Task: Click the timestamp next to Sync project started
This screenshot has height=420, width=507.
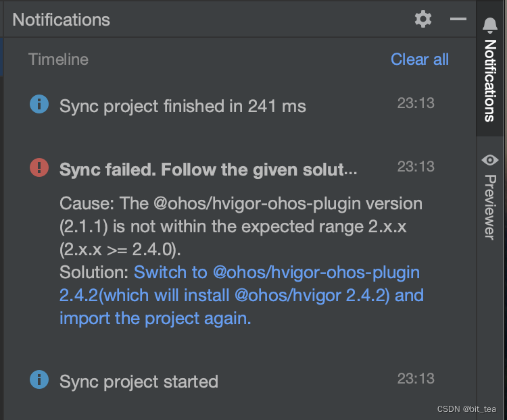Action: click(415, 378)
